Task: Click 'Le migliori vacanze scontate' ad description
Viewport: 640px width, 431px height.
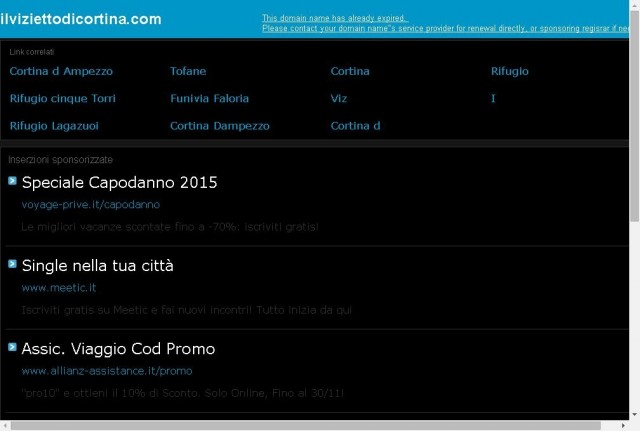Action: tap(170, 227)
